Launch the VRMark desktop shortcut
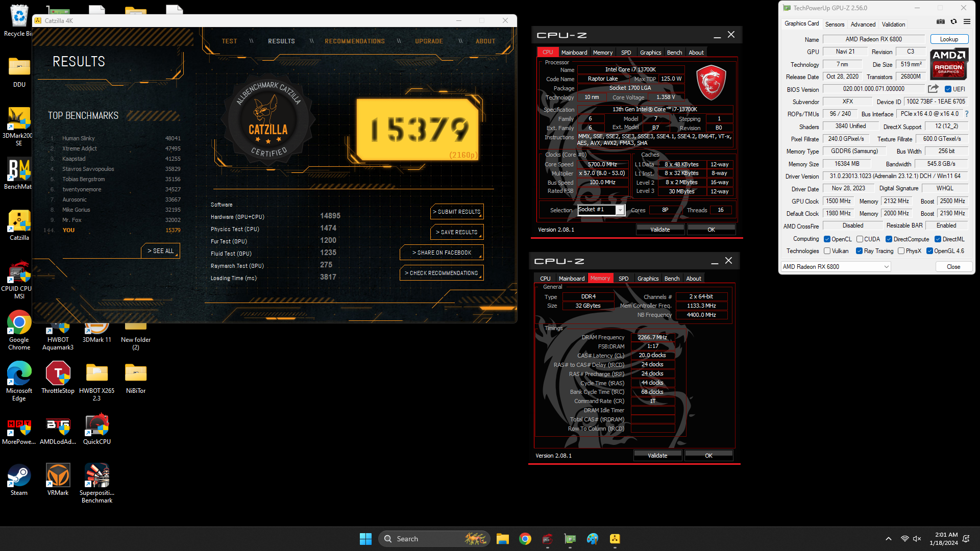Image resolution: width=980 pixels, height=551 pixels. pos(58,481)
